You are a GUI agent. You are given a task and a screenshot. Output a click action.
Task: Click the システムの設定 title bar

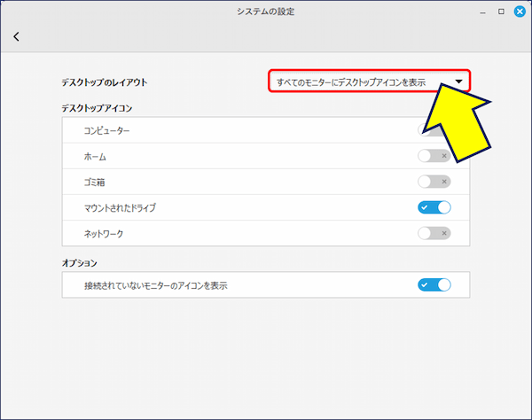click(265, 12)
